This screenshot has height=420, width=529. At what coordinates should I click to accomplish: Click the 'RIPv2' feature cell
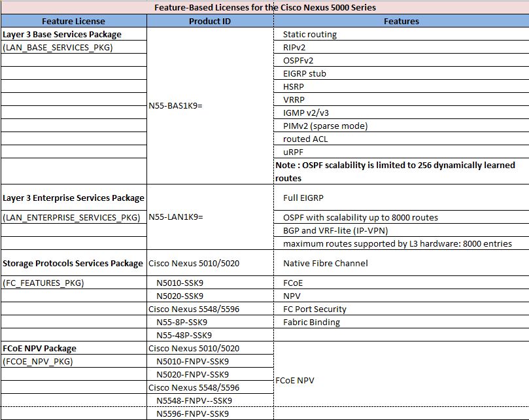tap(401, 47)
